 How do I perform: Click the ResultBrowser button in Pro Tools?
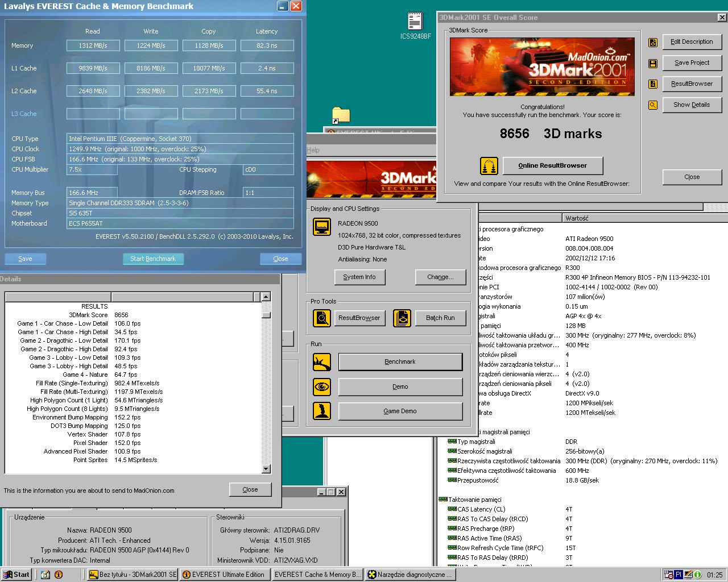coord(359,318)
